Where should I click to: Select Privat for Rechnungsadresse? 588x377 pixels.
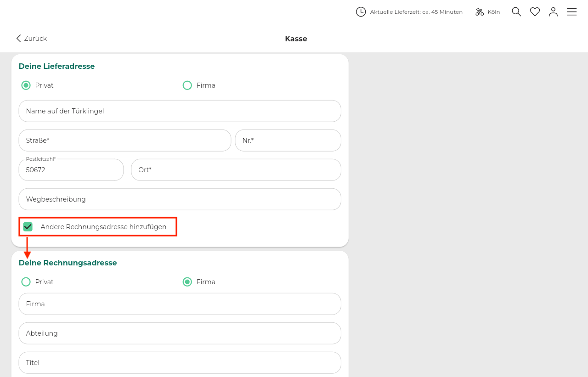(26, 282)
